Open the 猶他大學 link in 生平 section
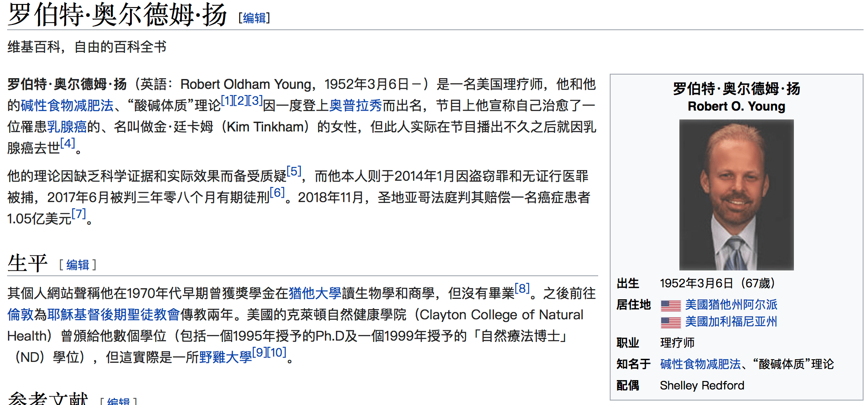 coord(315,294)
